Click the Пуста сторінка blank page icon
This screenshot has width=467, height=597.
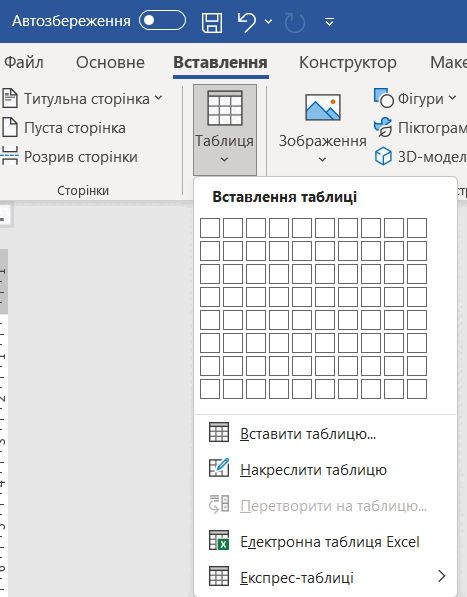(x=10, y=128)
